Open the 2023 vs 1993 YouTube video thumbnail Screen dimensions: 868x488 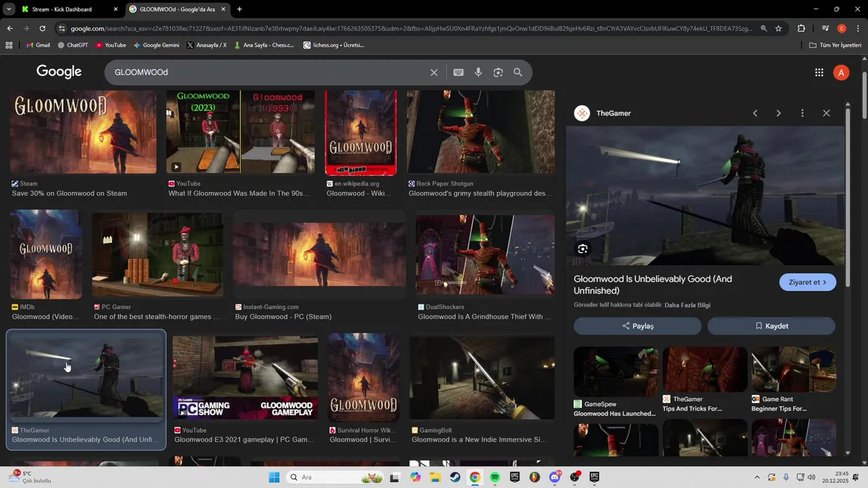[240, 132]
